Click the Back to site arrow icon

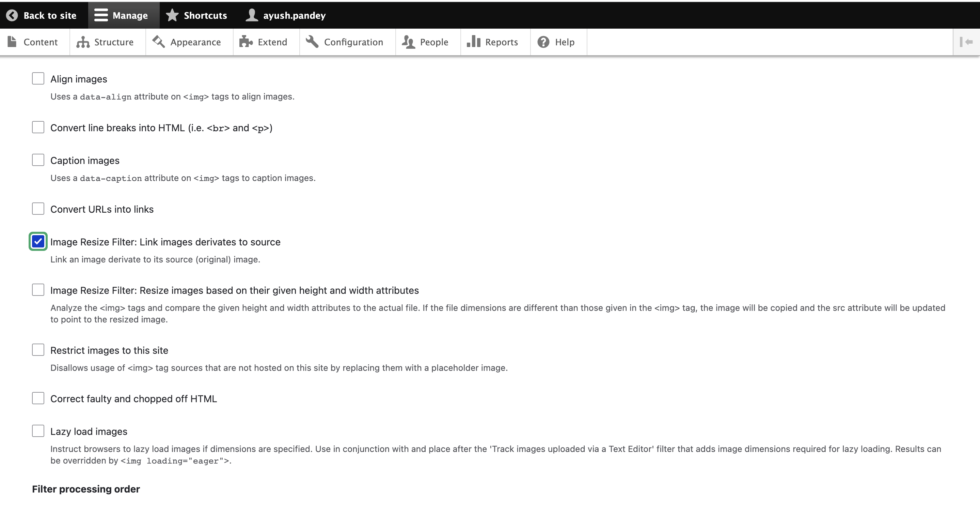[x=12, y=15]
